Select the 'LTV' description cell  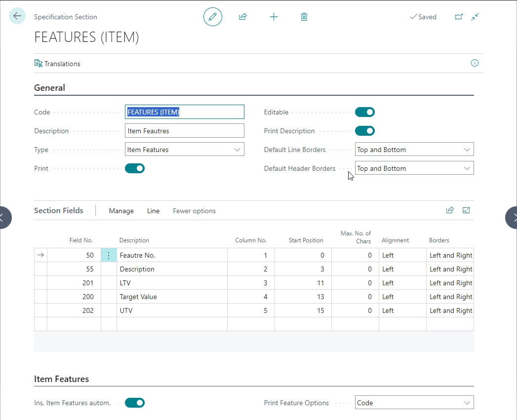pyautogui.click(x=172, y=283)
